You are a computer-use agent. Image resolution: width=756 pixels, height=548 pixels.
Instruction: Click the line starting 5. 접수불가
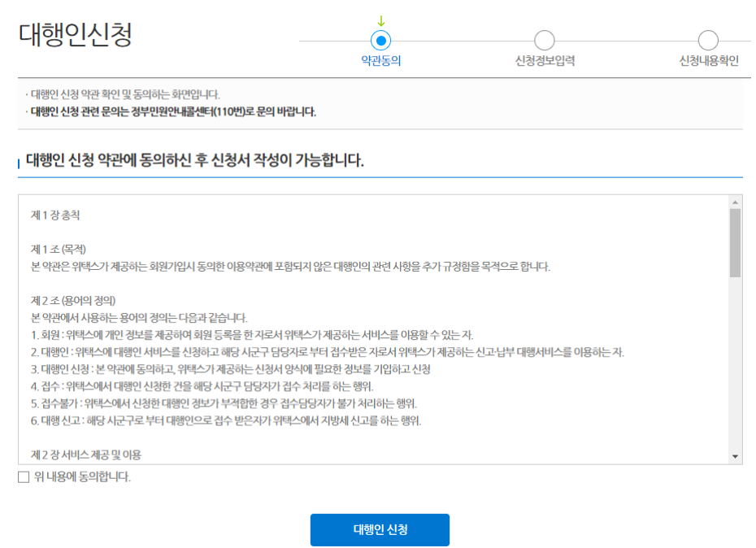224,404
